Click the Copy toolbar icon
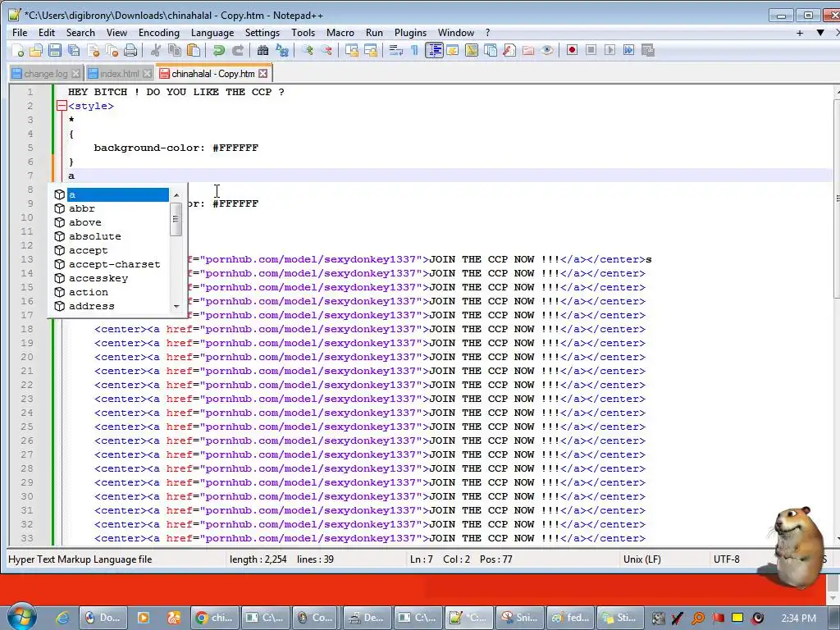The image size is (840, 630). click(175, 50)
